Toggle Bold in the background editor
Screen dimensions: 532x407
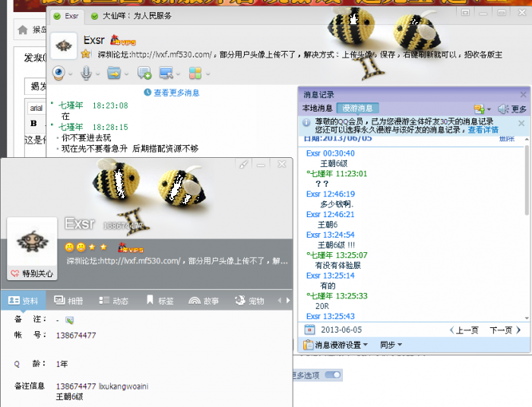pos(33,123)
